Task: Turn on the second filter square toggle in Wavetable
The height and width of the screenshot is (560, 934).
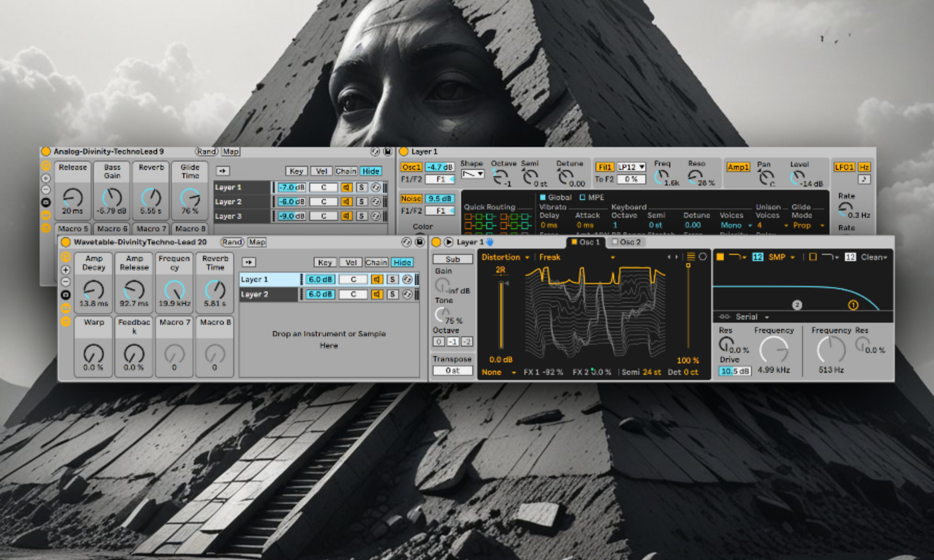Action: click(813, 257)
